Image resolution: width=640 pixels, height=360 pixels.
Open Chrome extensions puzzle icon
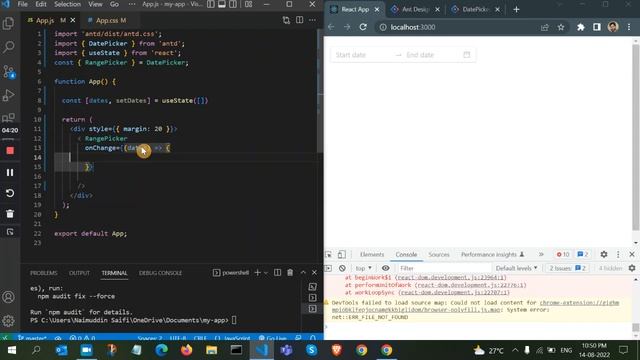pos(580,27)
